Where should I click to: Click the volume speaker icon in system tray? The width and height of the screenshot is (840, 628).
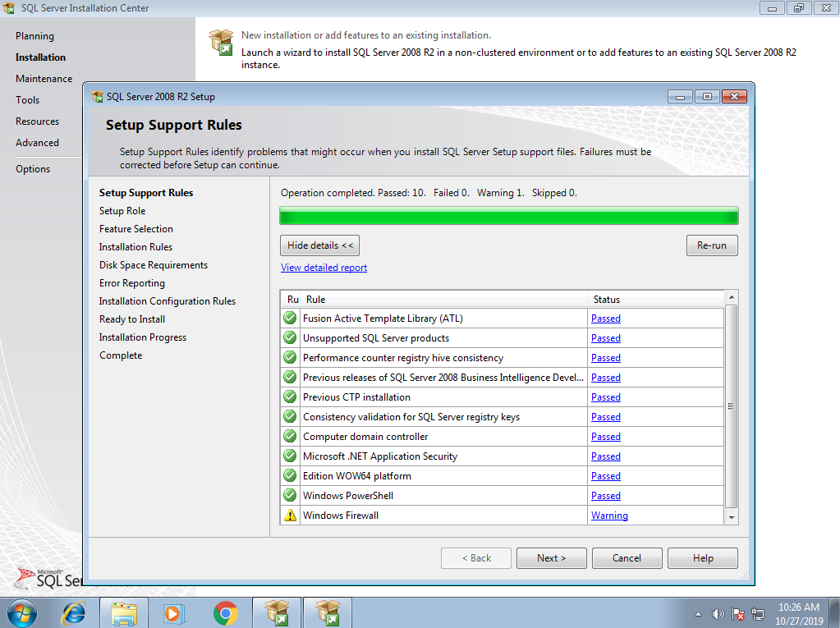pyautogui.click(x=718, y=614)
